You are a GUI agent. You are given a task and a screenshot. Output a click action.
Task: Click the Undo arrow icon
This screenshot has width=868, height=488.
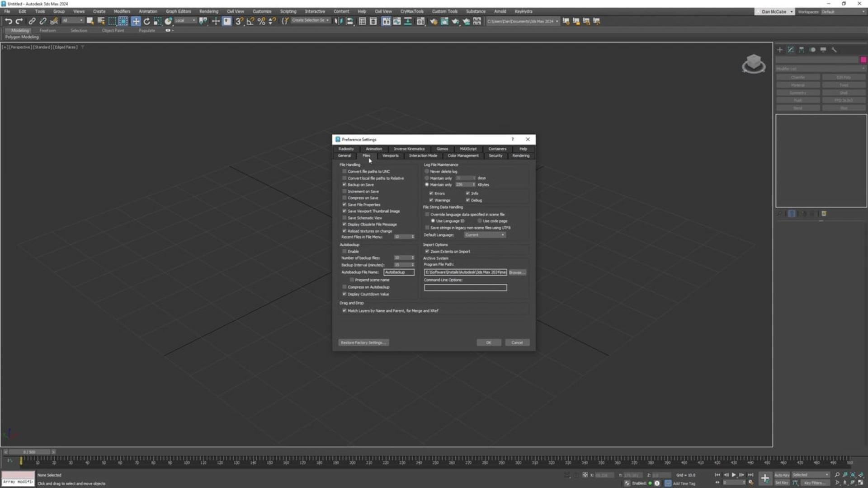pos(8,21)
